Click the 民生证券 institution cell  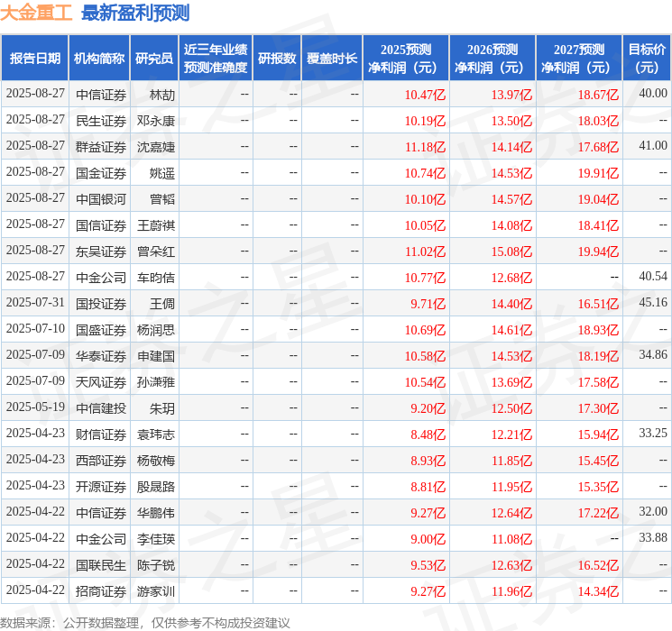pos(101,121)
